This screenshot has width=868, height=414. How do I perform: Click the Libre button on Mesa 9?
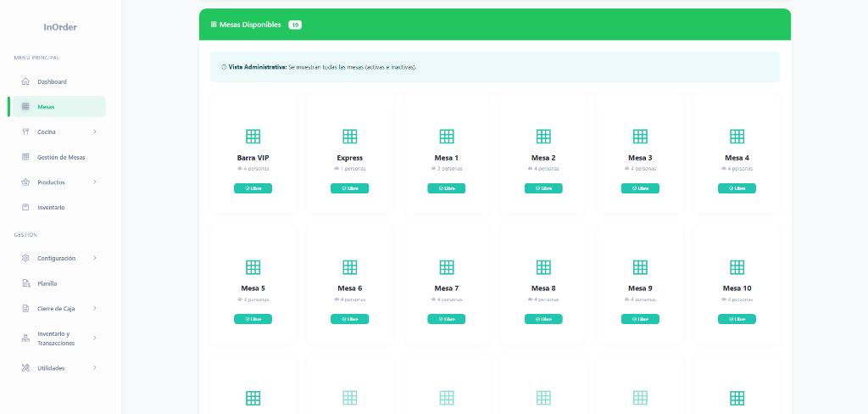coord(640,319)
